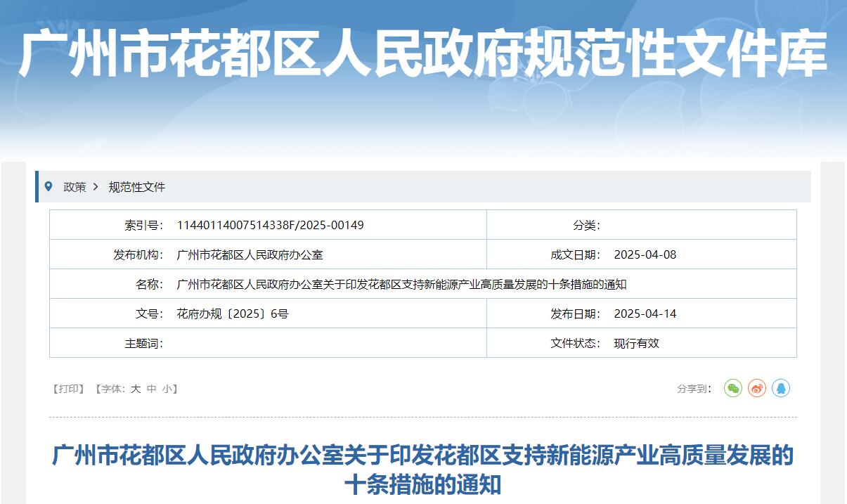The height and width of the screenshot is (504, 847).
Task: Click the document name in the 名称 row
Action: (401, 284)
